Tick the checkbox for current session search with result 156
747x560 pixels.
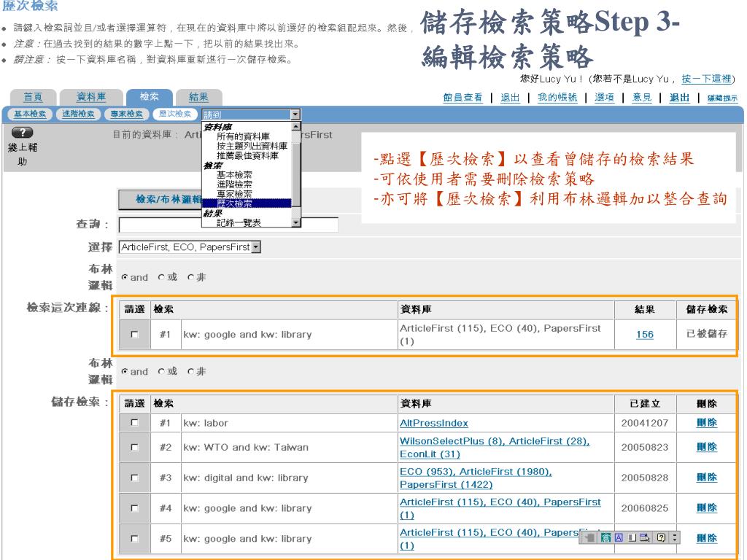[x=134, y=334]
